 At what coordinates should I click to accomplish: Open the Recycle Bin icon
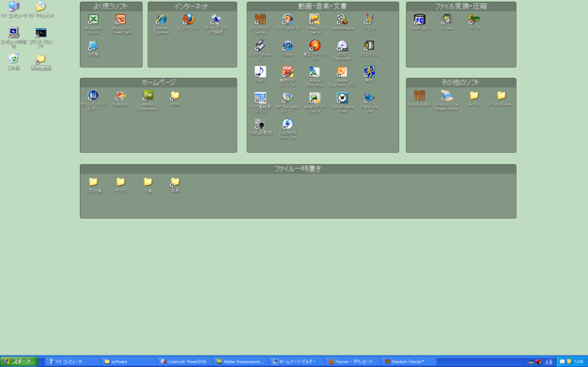13,58
